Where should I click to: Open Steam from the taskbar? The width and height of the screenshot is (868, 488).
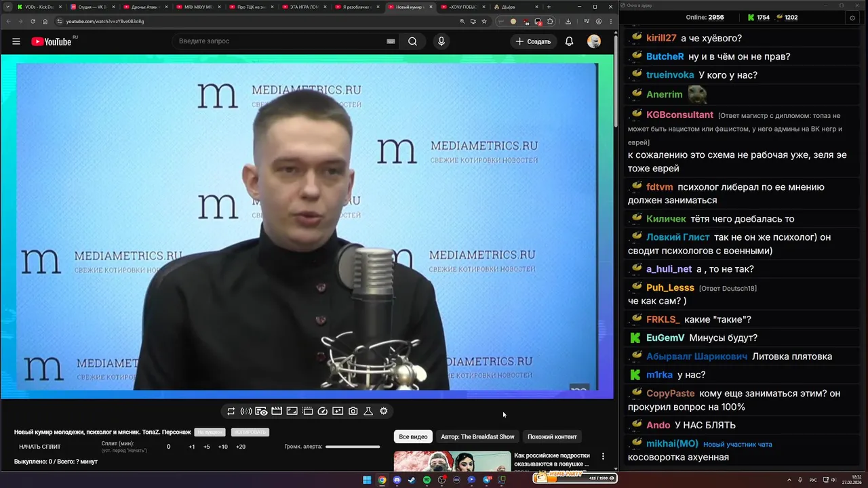(412, 480)
